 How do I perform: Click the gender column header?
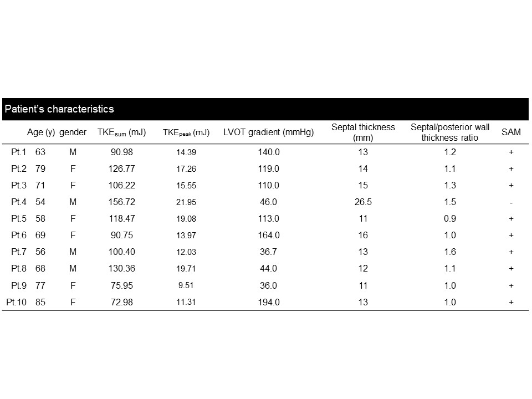pyautogui.click(x=73, y=132)
